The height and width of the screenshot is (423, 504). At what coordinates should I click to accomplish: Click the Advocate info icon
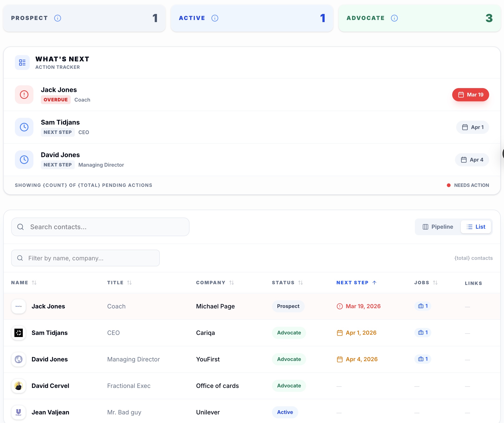[x=394, y=18]
